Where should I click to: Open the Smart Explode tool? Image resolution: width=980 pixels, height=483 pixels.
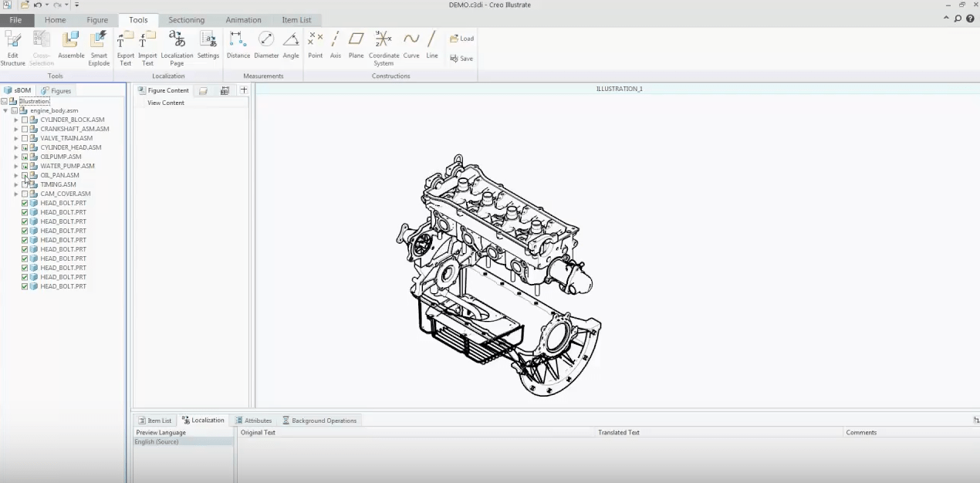point(99,45)
